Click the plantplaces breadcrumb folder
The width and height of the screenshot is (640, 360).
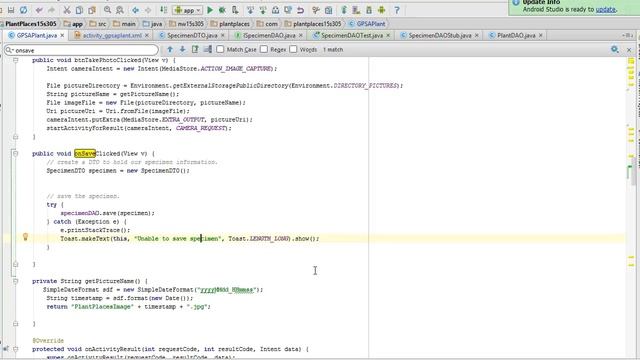coord(230,24)
